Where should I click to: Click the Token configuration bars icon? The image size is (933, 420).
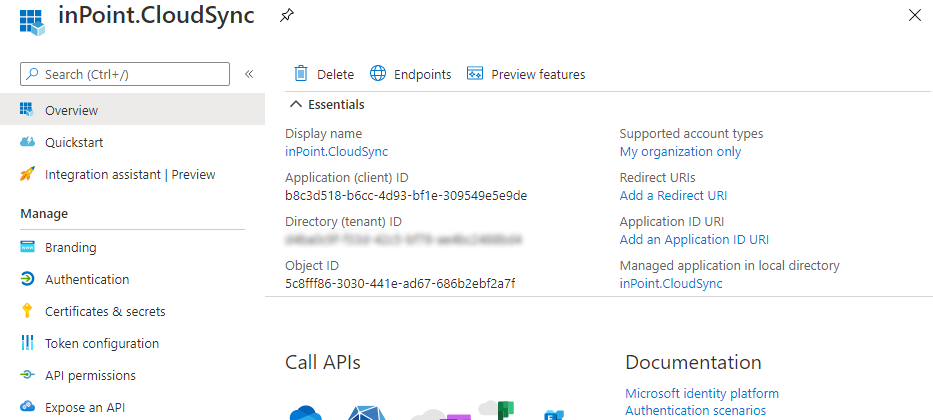(x=27, y=343)
